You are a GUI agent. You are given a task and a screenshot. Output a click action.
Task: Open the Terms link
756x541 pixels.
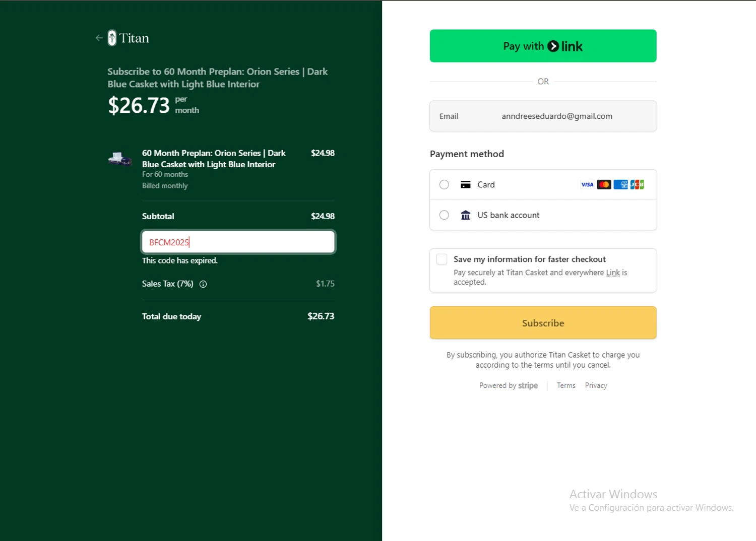566,385
